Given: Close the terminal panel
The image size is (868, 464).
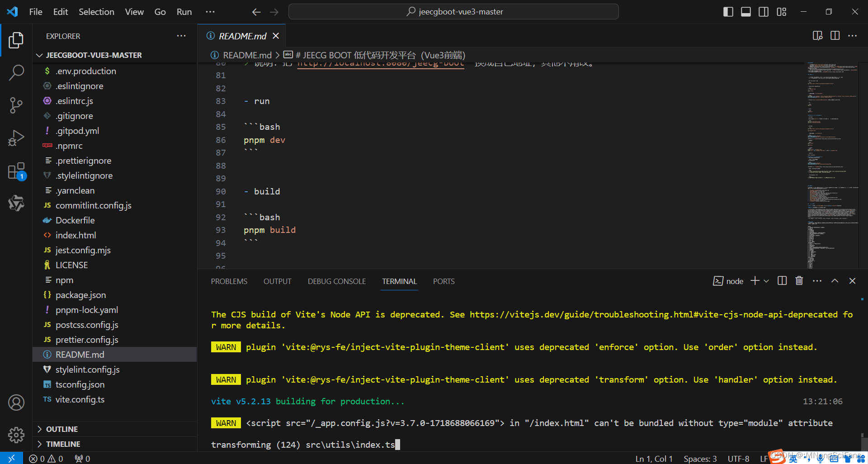Looking at the screenshot, I should tap(852, 281).
